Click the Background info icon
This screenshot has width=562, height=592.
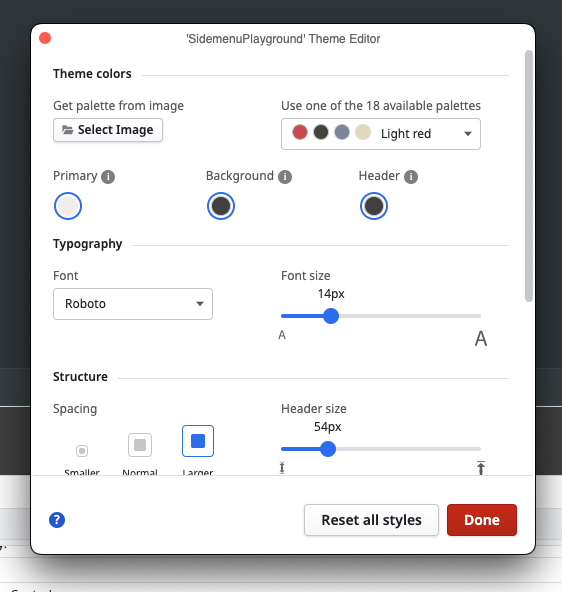pos(285,177)
